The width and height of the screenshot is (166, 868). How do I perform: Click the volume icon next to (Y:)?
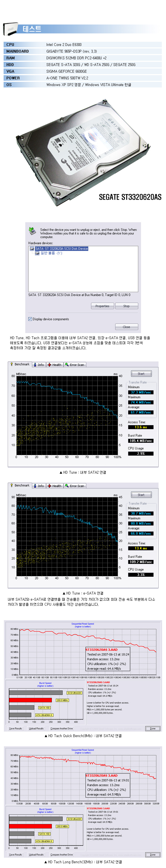tap(37, 253)
